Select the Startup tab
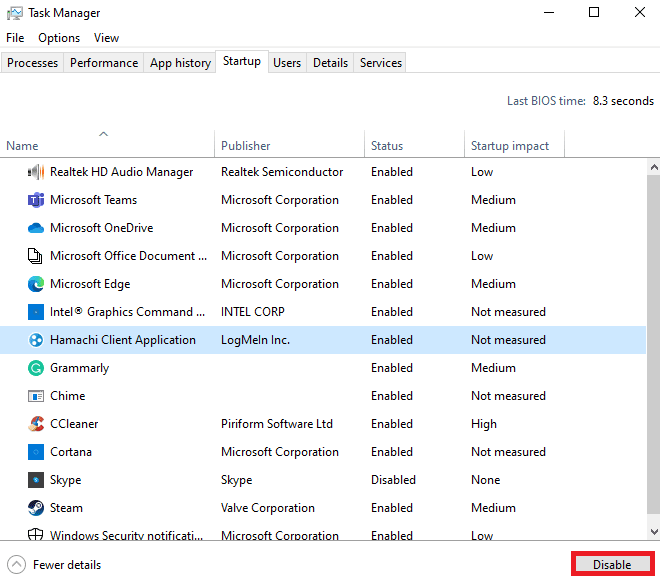The width and height of the screenshot is (660, 587). pos(242,61)
